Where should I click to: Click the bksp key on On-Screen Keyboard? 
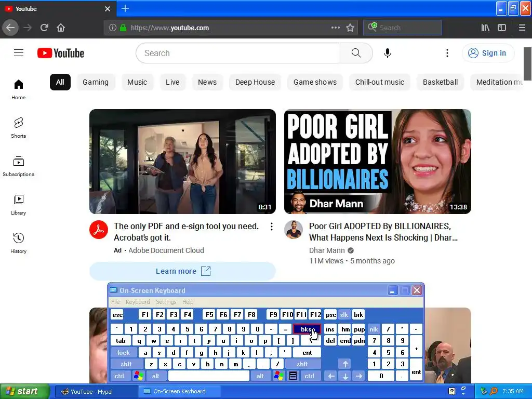(x=307, y=329)
